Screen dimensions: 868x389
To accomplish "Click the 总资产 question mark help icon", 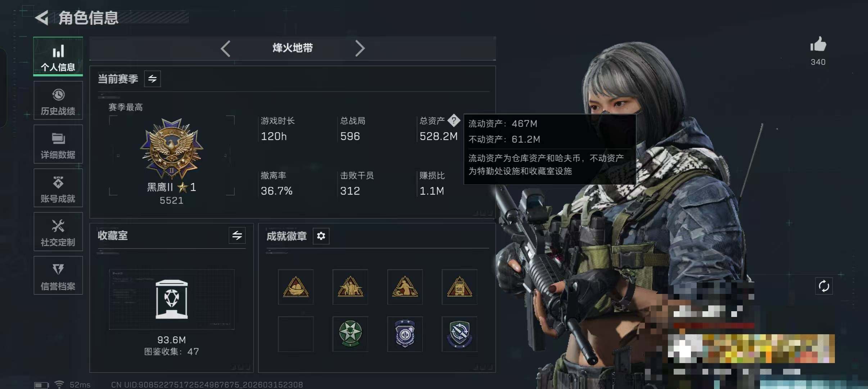I will 453,120.
